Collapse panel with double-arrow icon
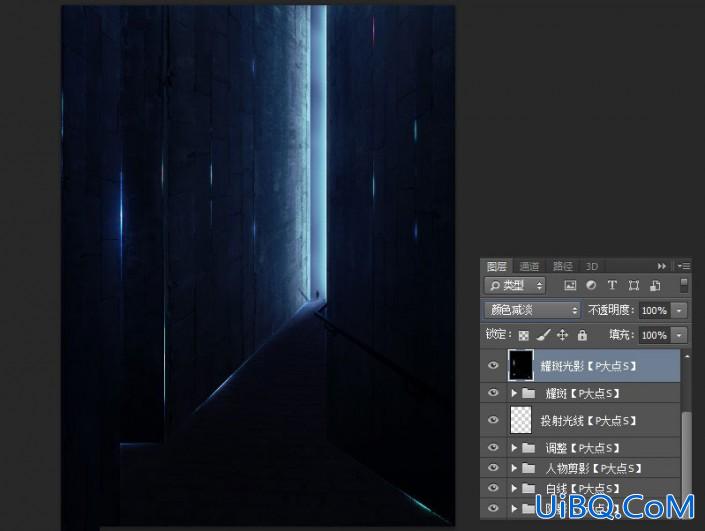705x531 pixels. coord(661,266)
